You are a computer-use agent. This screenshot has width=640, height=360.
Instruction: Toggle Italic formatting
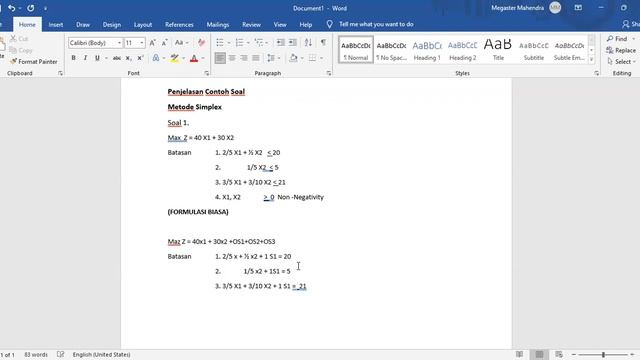[85, 58]
